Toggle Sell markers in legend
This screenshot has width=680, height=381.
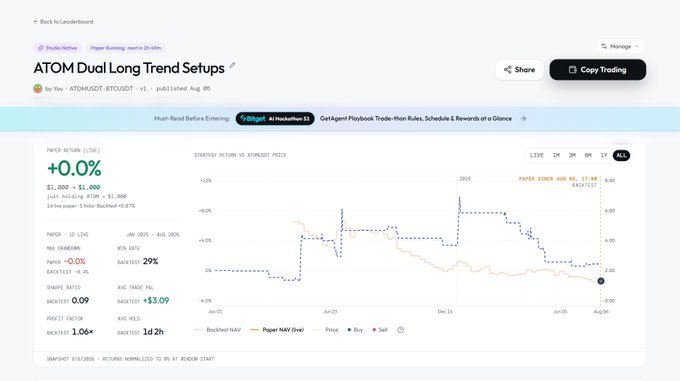click(380, 330)
